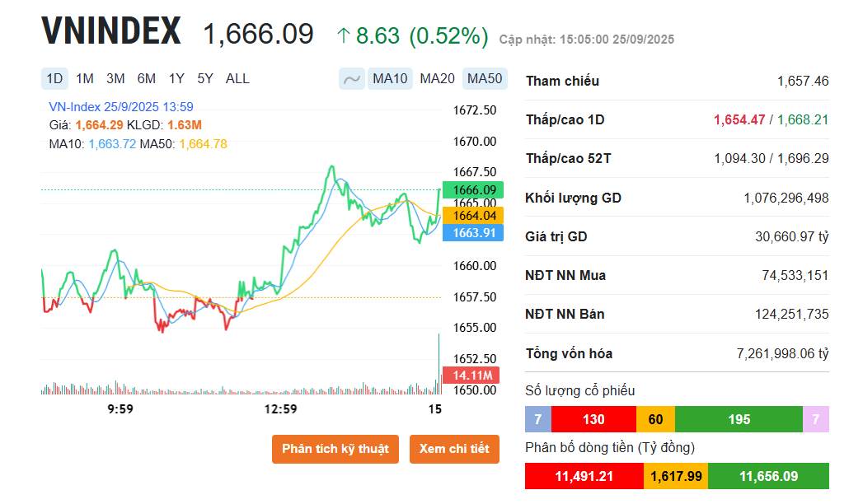Toggle the MA50 moving average
Image resolution: width=863 pixels, height=504 pixels.
coord(485,79)
